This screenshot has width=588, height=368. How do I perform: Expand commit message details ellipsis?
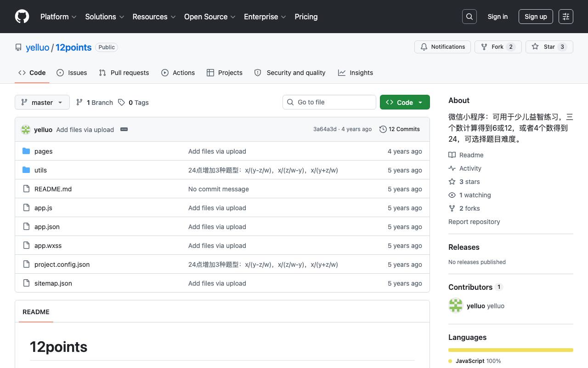click(124, 129)
